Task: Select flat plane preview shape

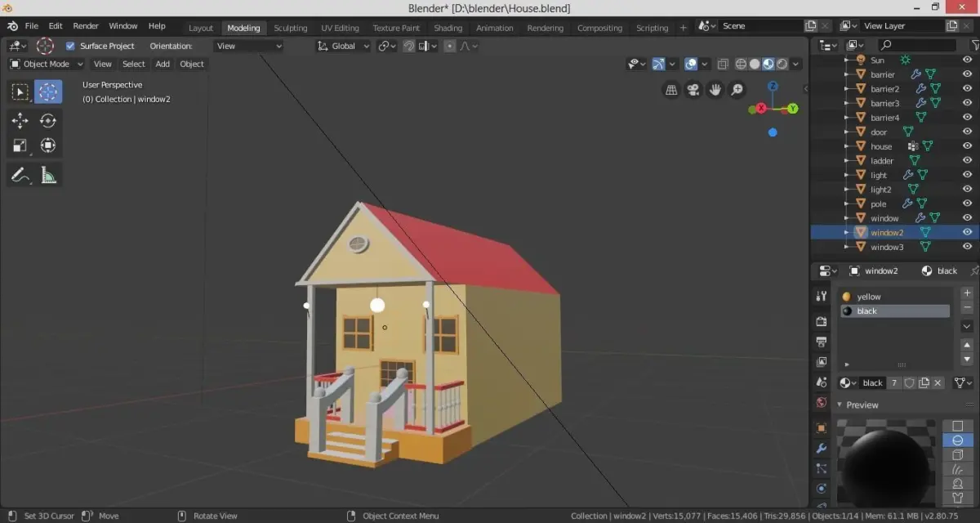Action: (958, 426)
